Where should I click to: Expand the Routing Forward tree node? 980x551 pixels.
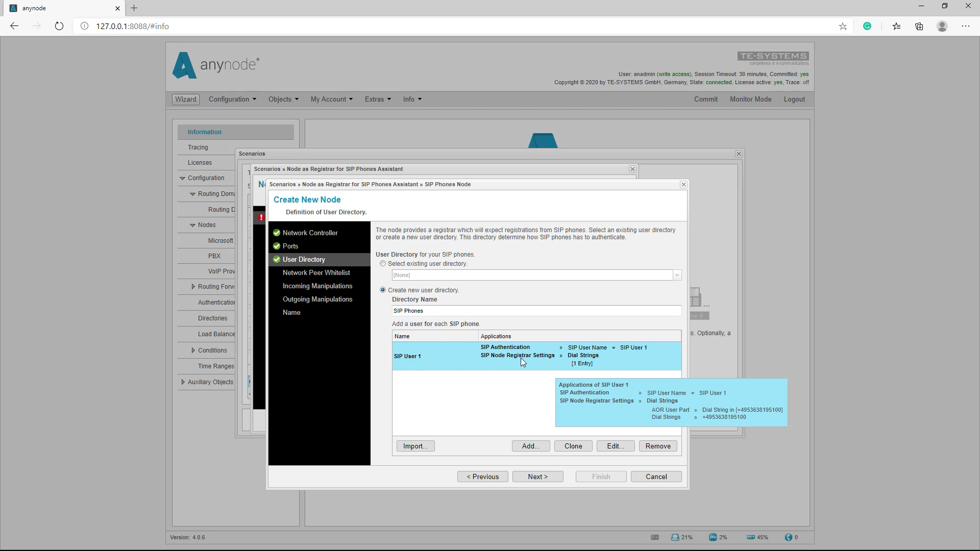pyautogui.click(x=193, y=287)
